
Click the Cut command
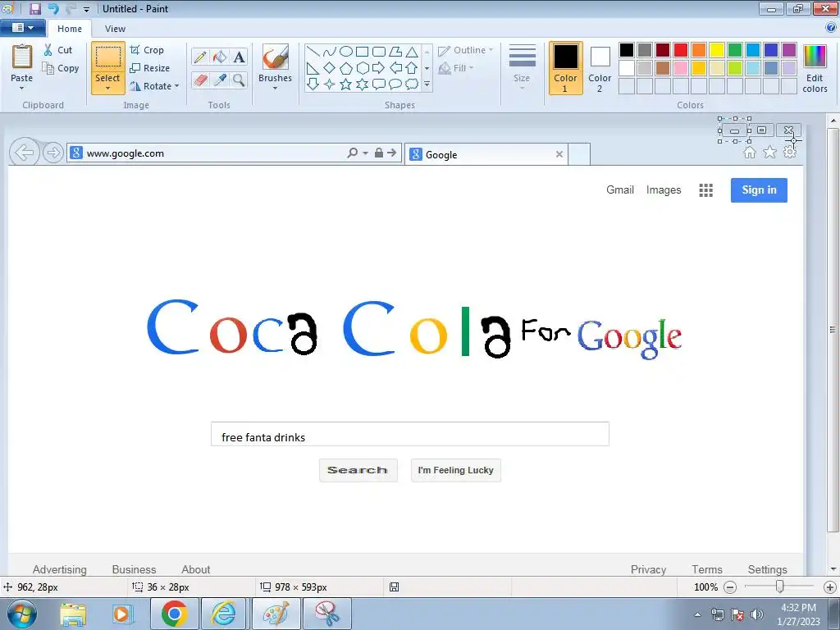coord(58,50)
